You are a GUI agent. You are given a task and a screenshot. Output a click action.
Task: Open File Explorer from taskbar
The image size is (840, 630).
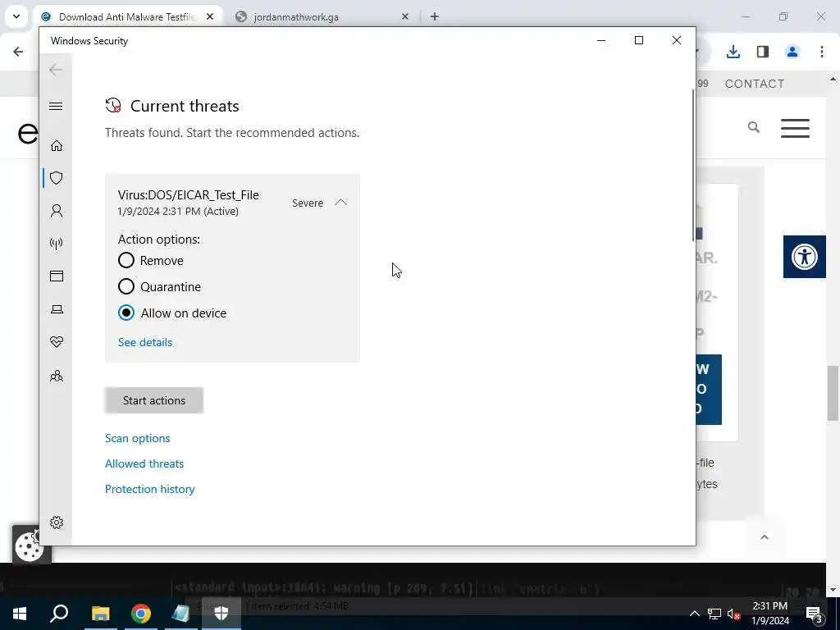[100, 614]
